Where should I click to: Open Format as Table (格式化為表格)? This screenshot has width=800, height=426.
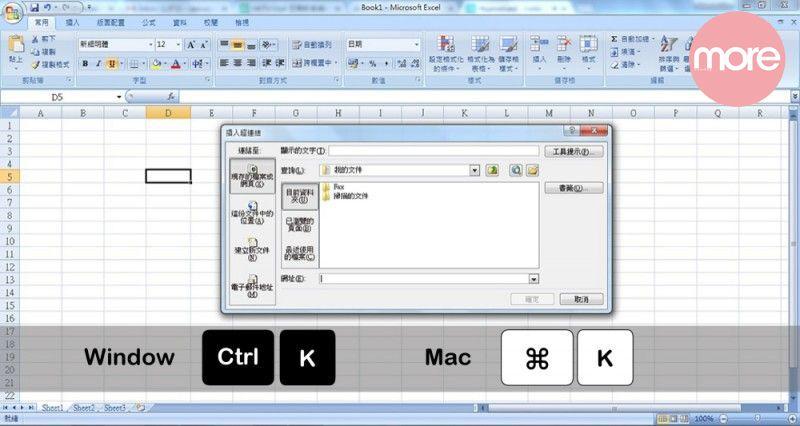(x=480, y=54)
